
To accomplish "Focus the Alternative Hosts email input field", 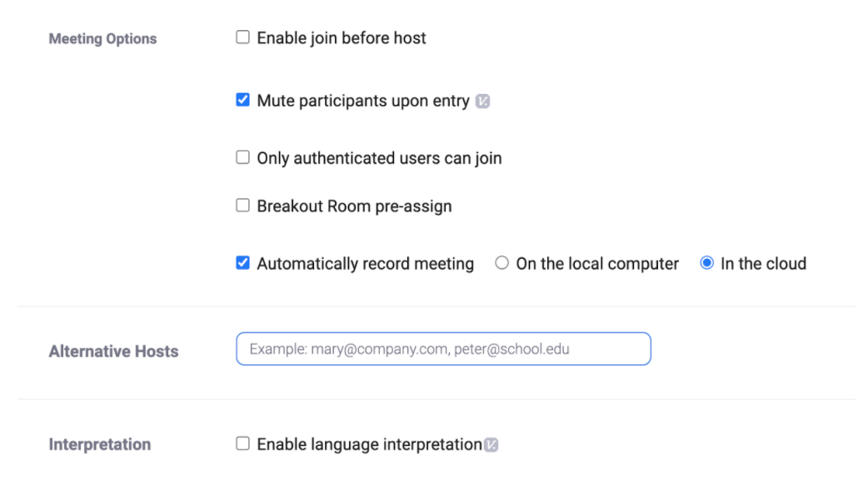I will 443,349.
